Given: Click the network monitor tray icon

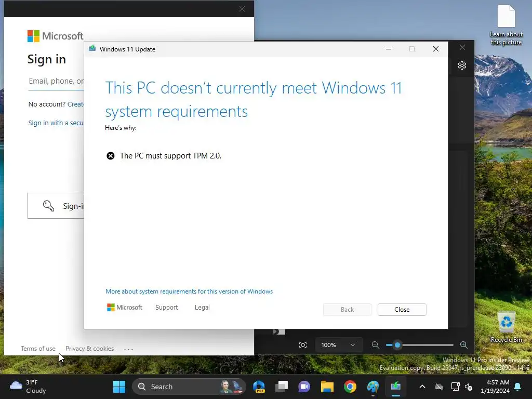Looking at the screenshot, I should (x=455, y=387).
